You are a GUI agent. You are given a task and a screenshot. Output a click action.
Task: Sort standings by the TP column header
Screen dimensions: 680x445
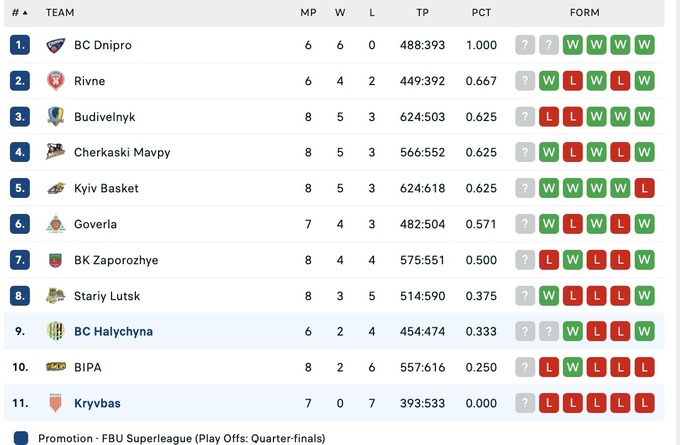(x=423, y=13)
